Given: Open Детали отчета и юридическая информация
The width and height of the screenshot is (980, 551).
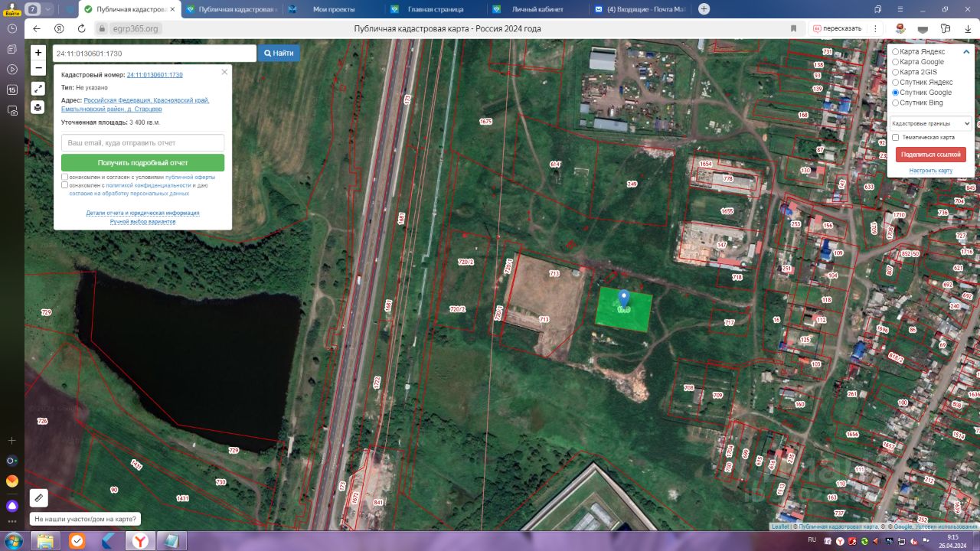Looking at the screenshot, I should click(x=142, y=213).
